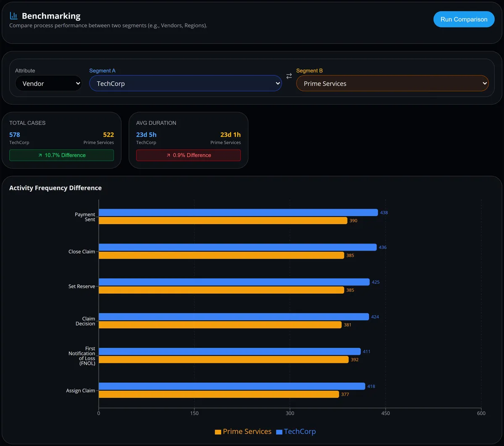Click the Close Claim axis label
The height and width of the screenshot is (446, 504).
(82, 252)
